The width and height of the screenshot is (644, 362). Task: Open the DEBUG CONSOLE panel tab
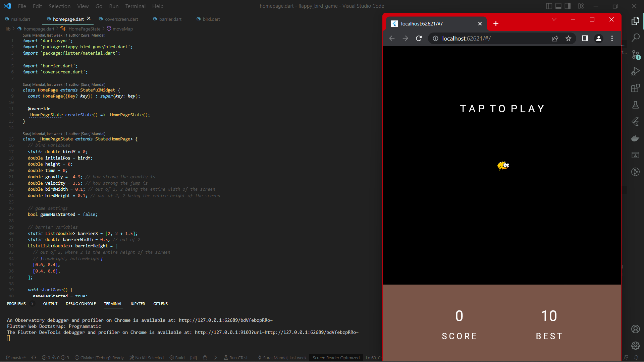coord(80,304)
